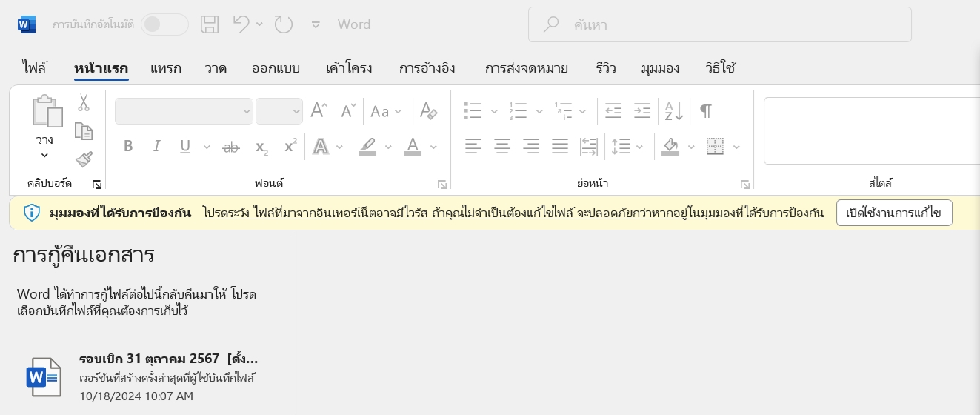Image resolution: width=980 pixels, height=415 pixels.
Task: Click the Text Effects outlined A icon
Action: (x=321, y=147)
